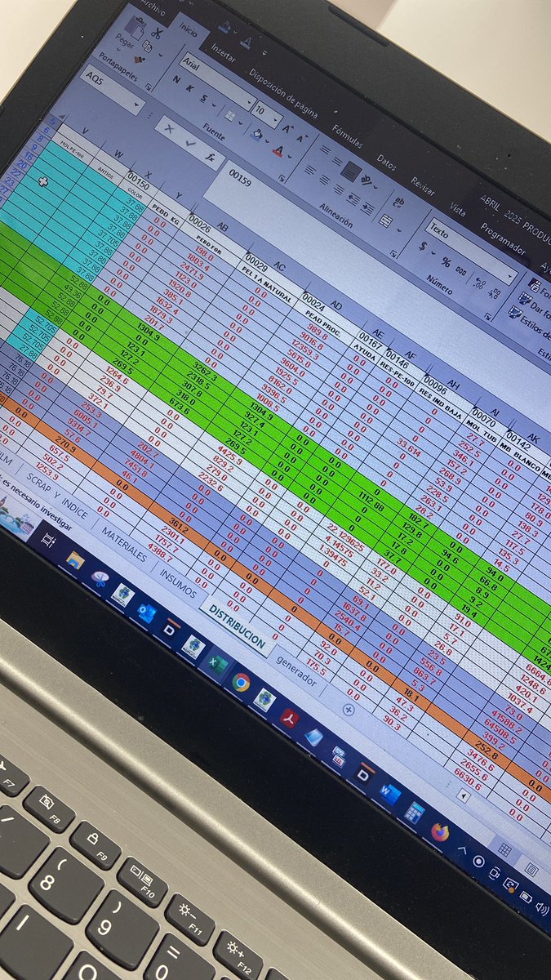Open Outlook from the taskbar
Viewport: 551px width, 980px height.
click(146, 612)
